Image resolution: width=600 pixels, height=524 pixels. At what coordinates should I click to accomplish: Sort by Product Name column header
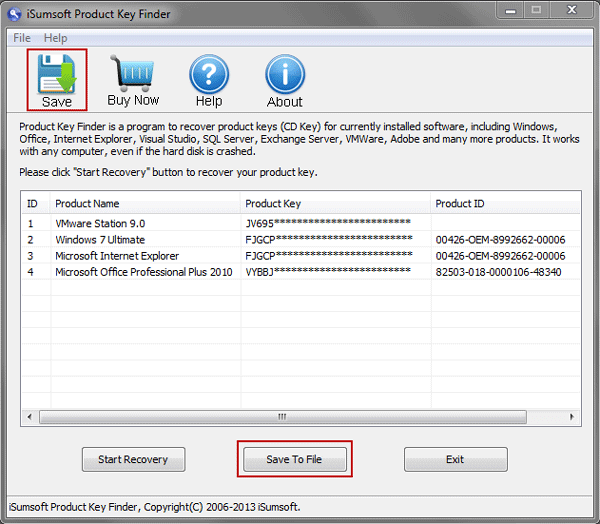coord(145,203)
